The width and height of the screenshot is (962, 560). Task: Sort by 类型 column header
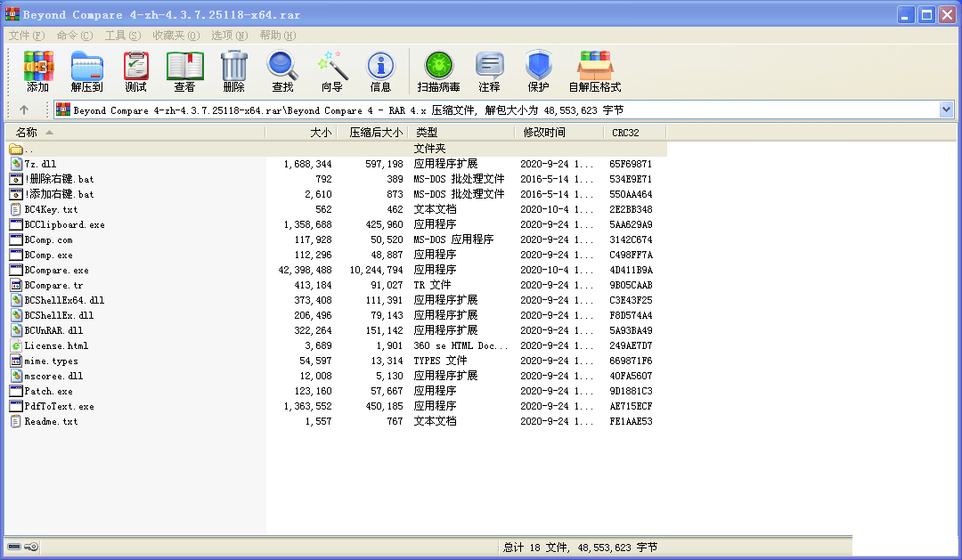click(461, 132)
